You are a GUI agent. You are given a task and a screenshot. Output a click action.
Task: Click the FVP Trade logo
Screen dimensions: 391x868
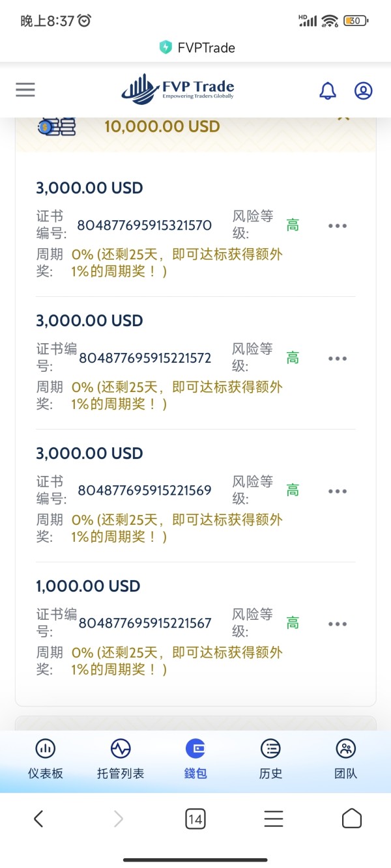178,90
